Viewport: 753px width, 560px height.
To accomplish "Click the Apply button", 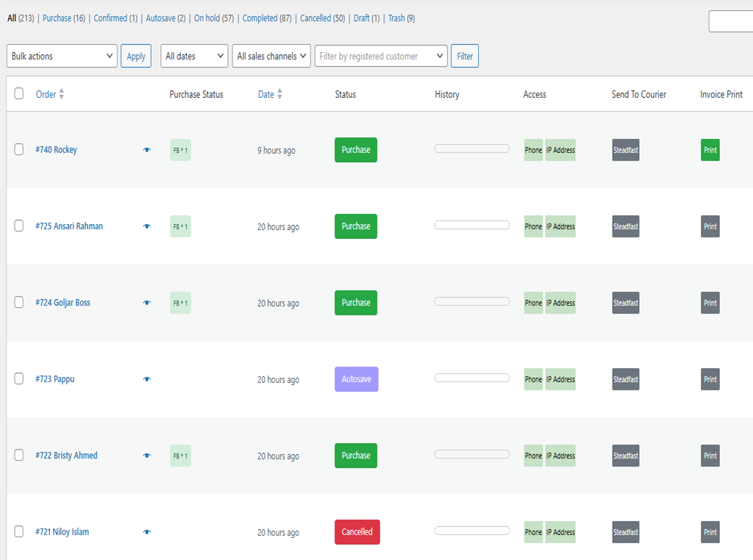I will click(x=135, y=55).
